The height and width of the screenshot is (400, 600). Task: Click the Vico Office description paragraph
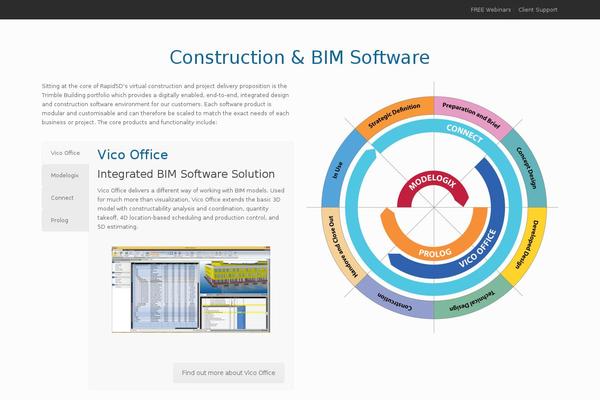(x=191, y=209)
